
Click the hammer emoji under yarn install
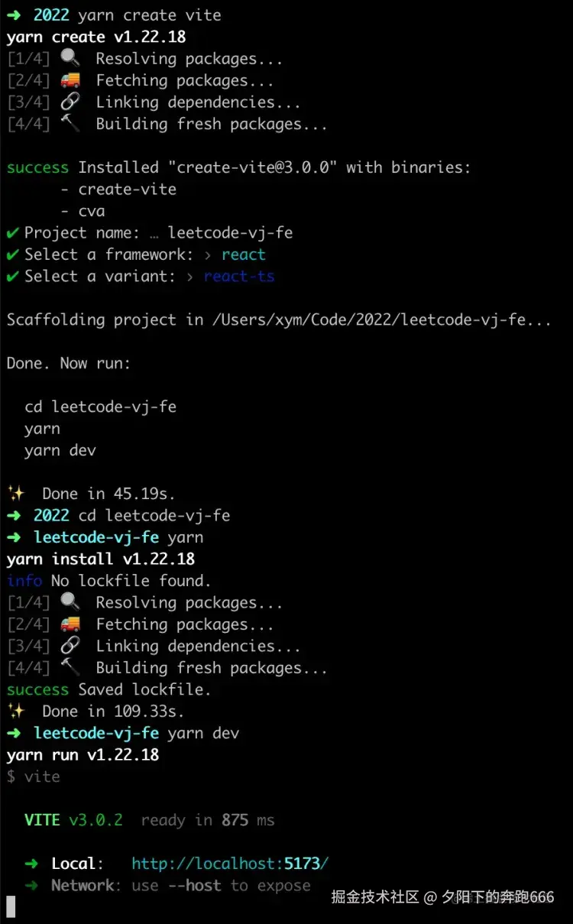click(70, 668)
